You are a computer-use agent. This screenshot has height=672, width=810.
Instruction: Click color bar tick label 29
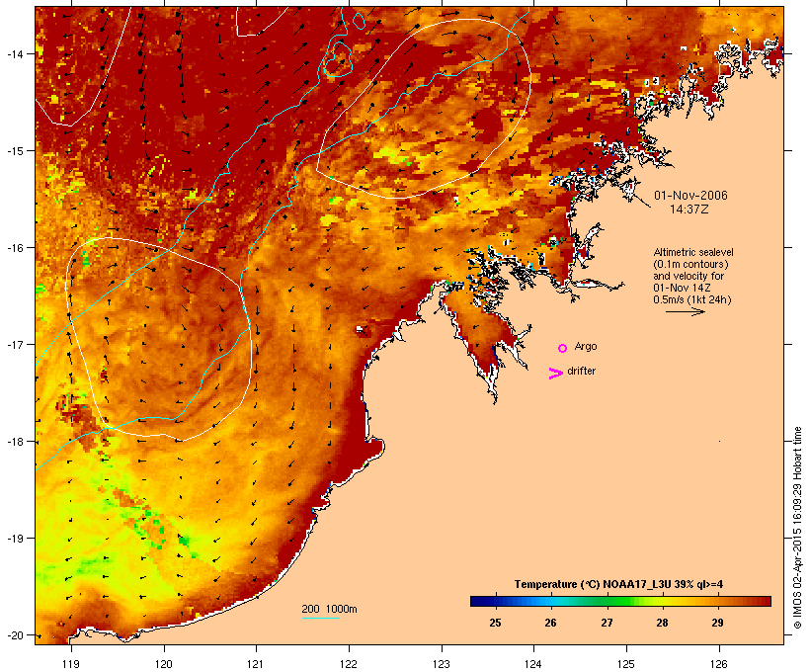[717, 623]
